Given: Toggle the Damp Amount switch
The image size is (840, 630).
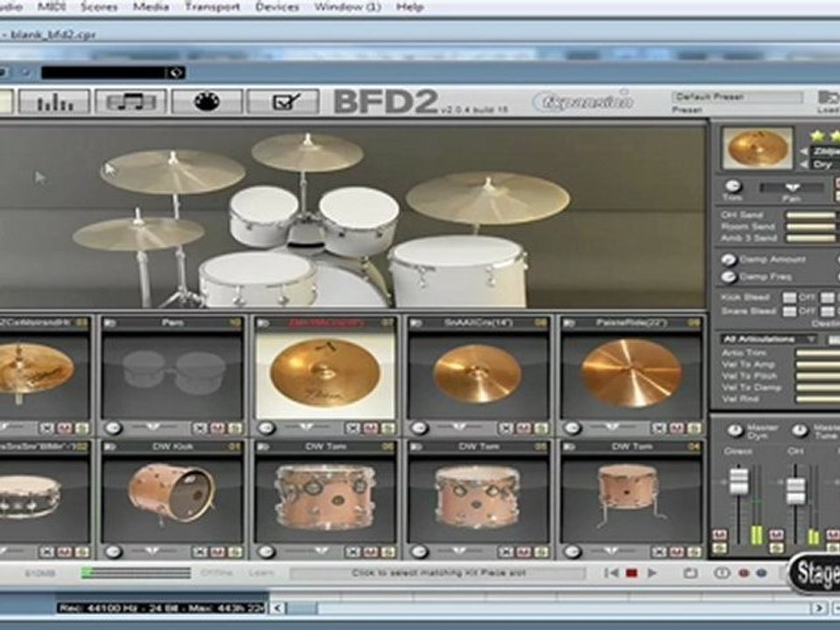Looking at the screenshot, I should (729, 260).
